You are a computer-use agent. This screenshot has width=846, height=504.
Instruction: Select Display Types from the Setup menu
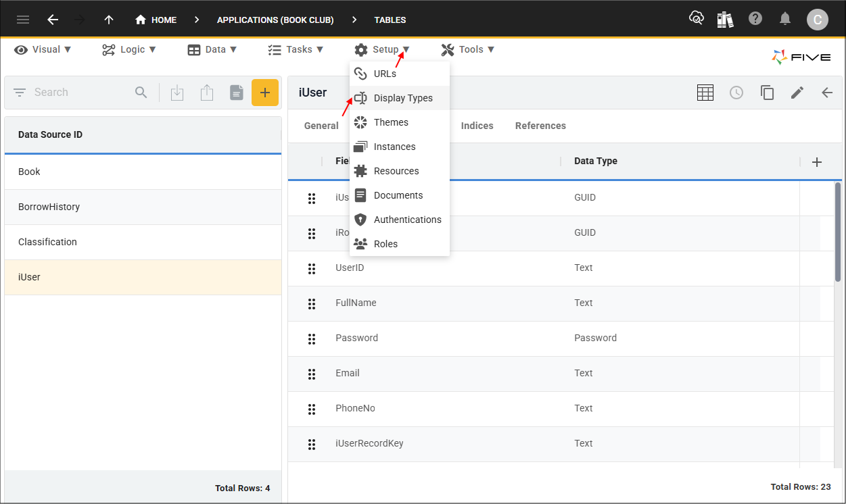[400, 98]
